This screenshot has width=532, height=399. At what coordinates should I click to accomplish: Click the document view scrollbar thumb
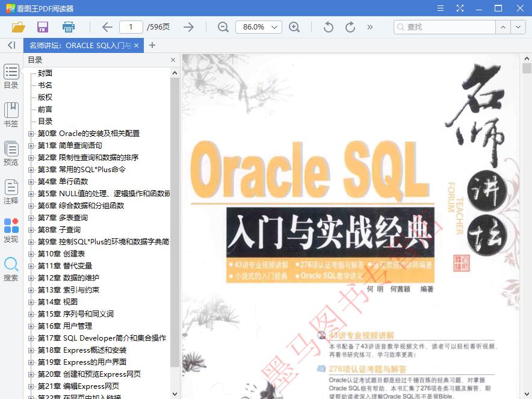click(527, 68)
